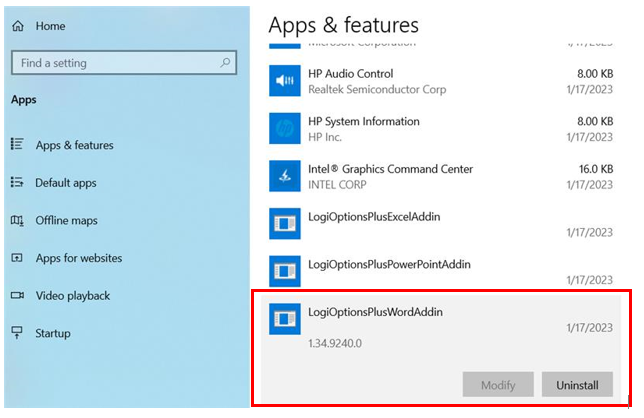Click the LogiOptionsPlusWordAddin app icon

[x=285, y=319]
